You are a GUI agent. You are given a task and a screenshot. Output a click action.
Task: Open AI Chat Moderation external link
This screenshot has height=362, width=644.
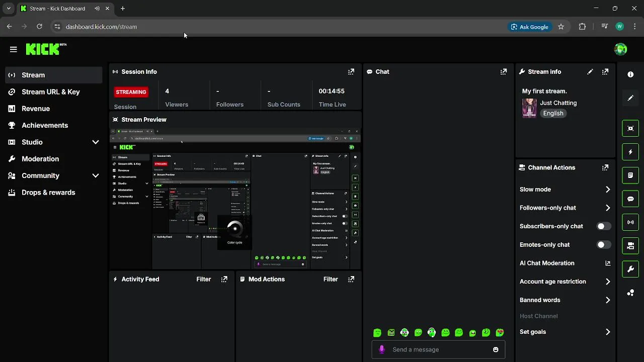coord(608,263)
